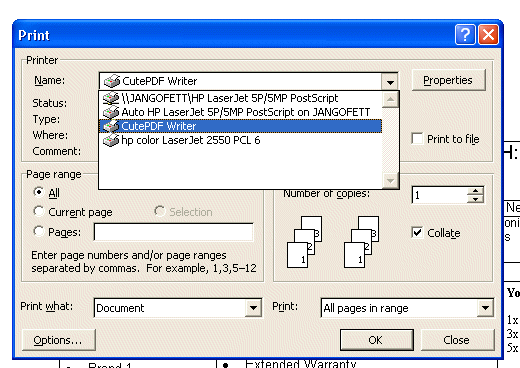Click the Options... button

click(59, 340)
